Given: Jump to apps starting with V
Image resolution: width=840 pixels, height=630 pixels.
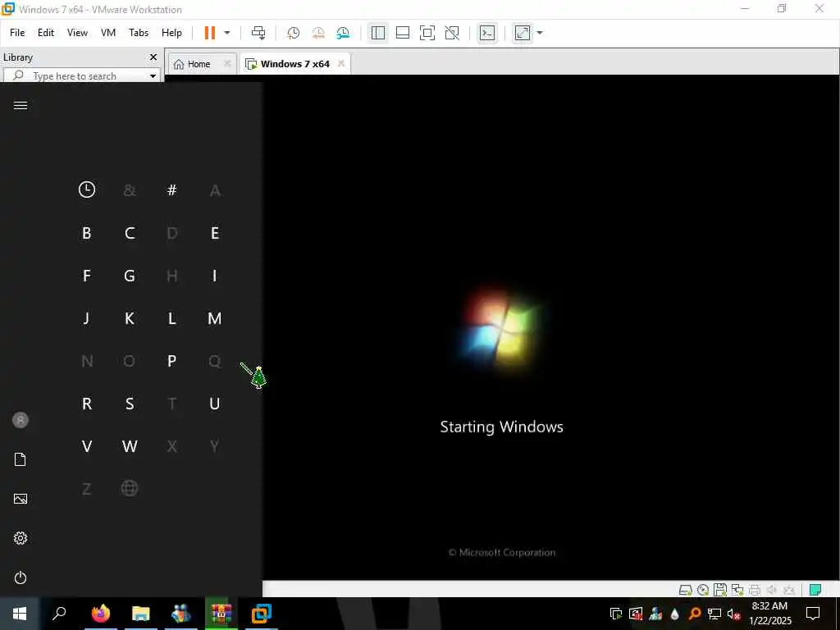Looking at the screenshot, I should [87, 446].
